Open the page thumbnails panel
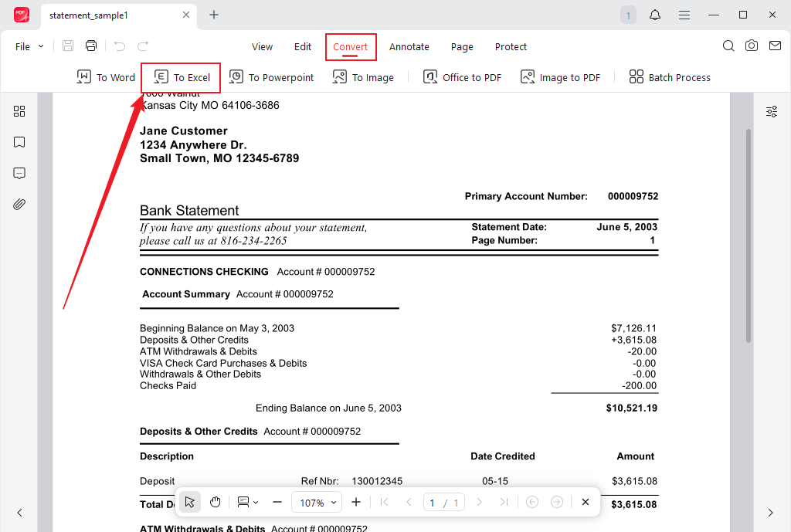The height and width of the screenshot is (532, 791). coord(19,111)
